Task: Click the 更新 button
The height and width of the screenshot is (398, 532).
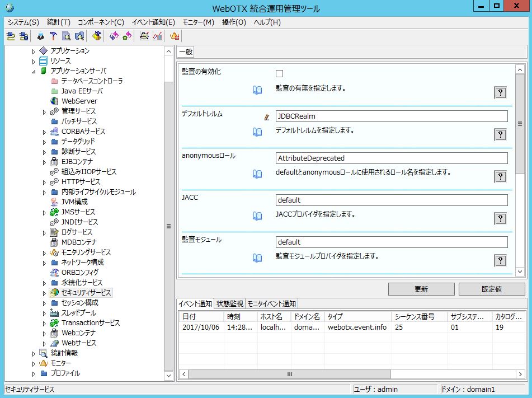Action: coord(421,289)
